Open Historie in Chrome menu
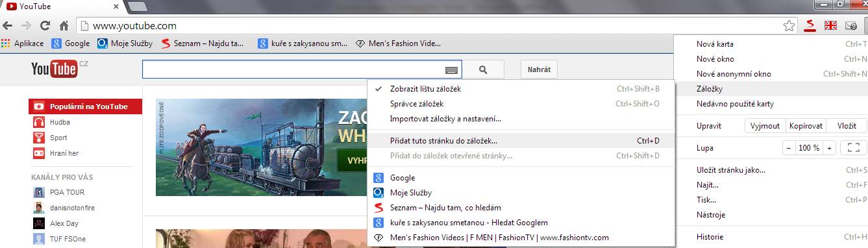 [771, 237]
